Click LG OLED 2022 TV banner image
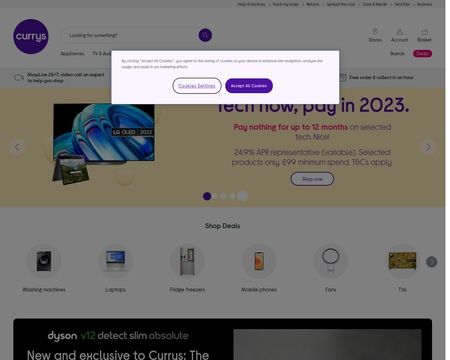Screen dimensions: 450x360 point(104,133)
